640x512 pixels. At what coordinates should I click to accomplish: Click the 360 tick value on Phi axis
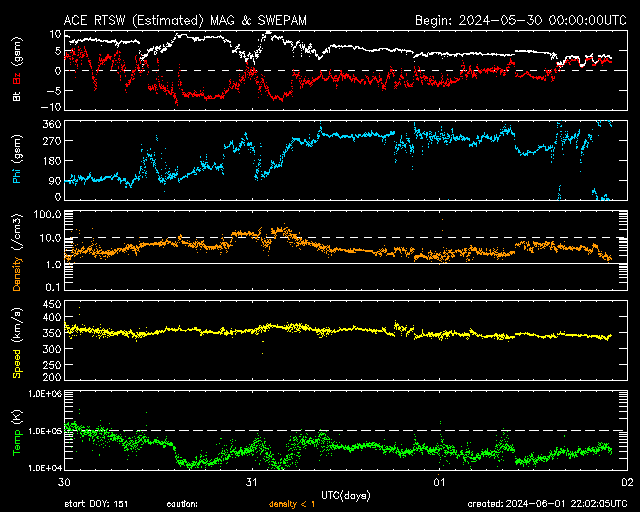coord(52,124)
